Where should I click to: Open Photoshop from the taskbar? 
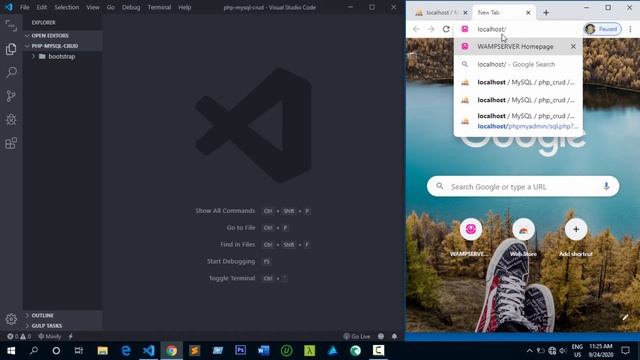(x=240, y=351)
